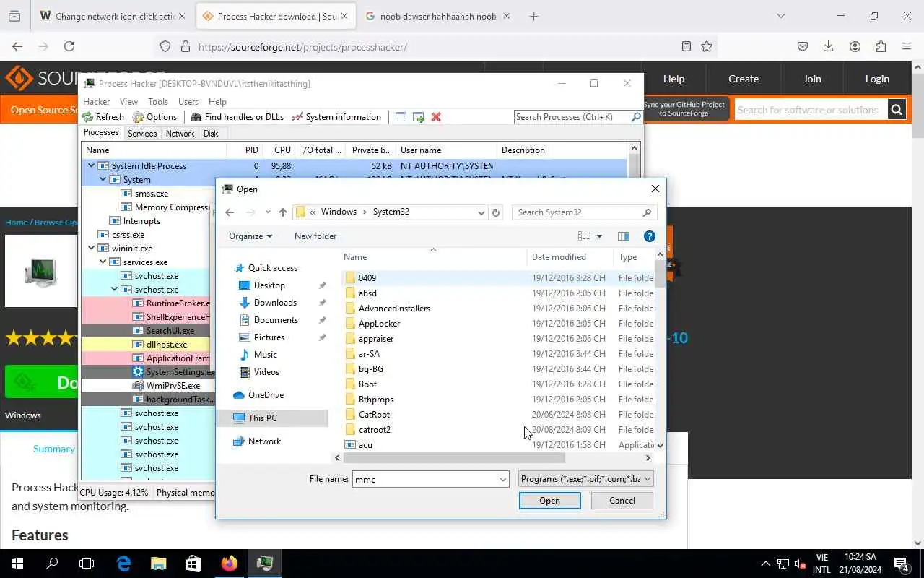Bookmark this page with star icon
924x578 pixels.
point(707,46)
